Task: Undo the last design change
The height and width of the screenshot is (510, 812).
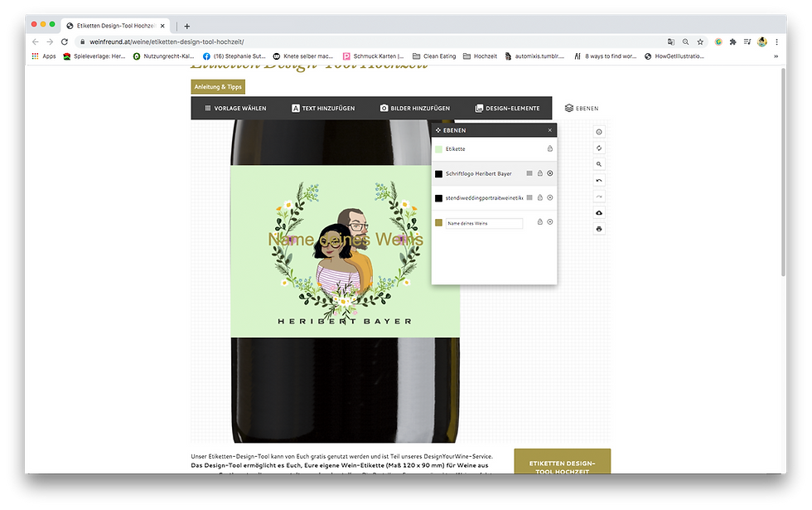Action: click(x=598, y=181)
